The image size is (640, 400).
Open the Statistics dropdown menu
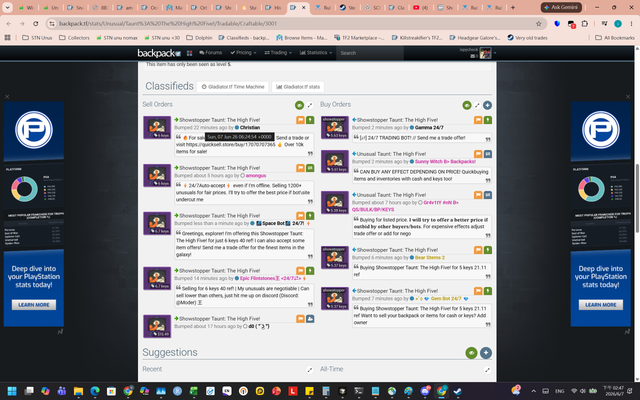(316, 53)
